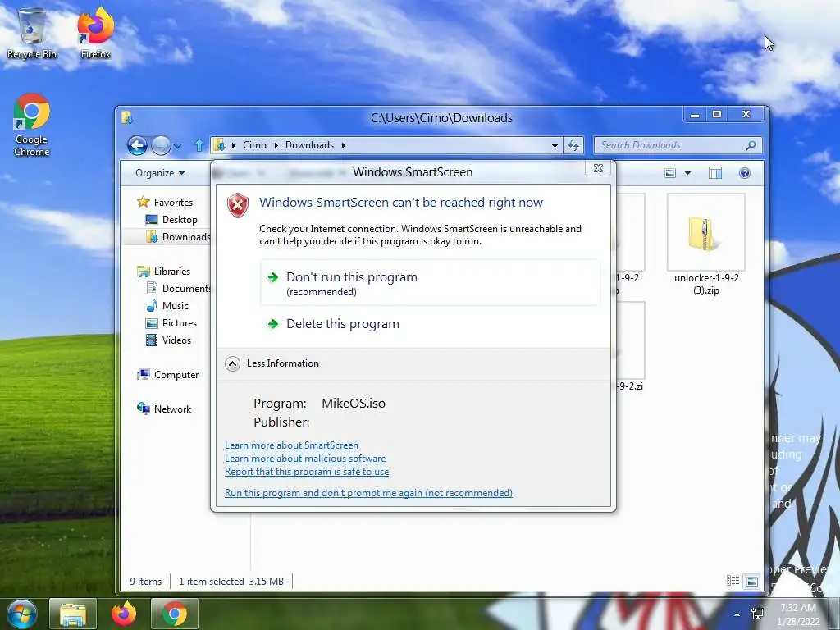Screen dimensions: 840x630
Task: Click the folder icon in Explorer title bar
Action: tap(127, 117)
